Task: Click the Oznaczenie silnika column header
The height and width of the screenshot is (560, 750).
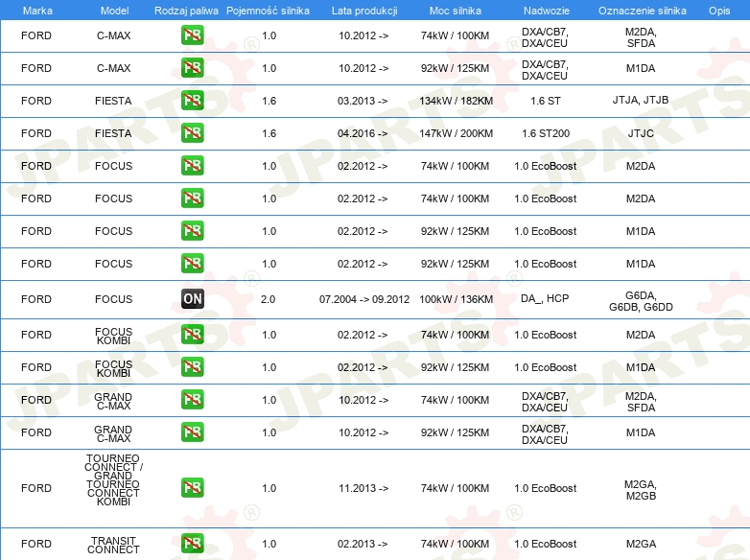Action: coord(641,11)
